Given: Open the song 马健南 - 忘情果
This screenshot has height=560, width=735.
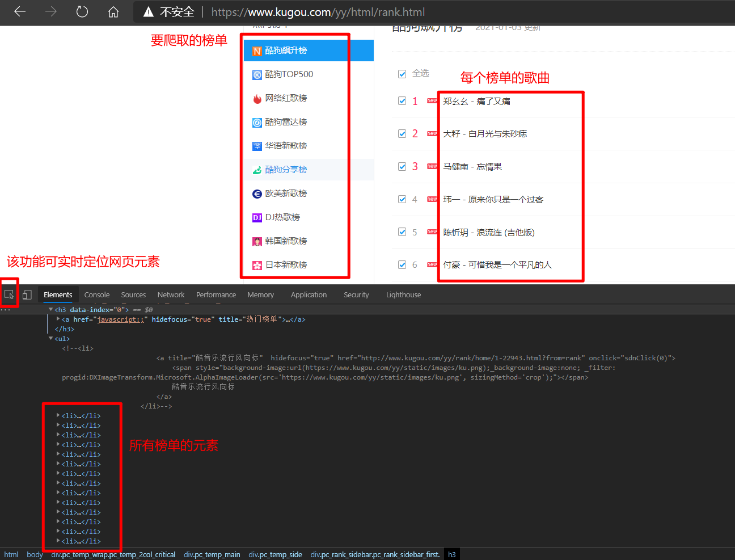Looking at the screenshot, I should pyautogui.click(x=472, y=167).
